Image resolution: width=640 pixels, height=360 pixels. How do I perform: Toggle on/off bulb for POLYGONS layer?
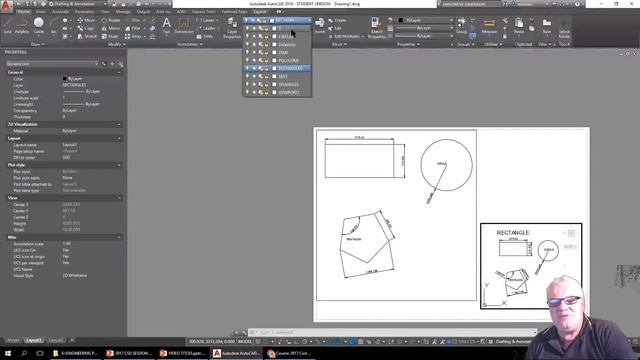tap(247, 60)
